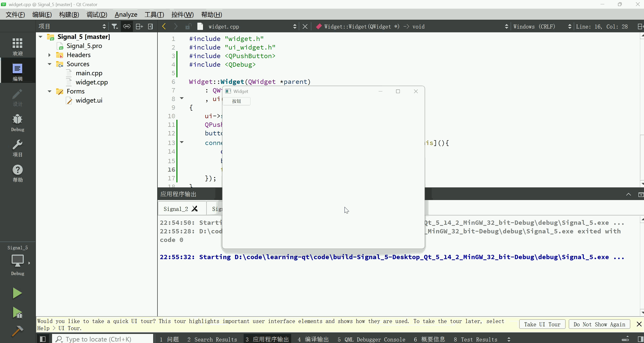Toggle the left sidebar visibility button
This screenshot has width=644, height=343.
pos(43,339)
